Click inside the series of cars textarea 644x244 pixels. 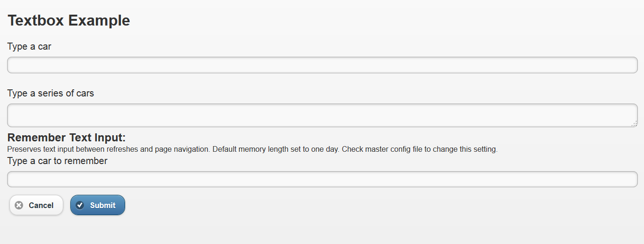point(322,115)
